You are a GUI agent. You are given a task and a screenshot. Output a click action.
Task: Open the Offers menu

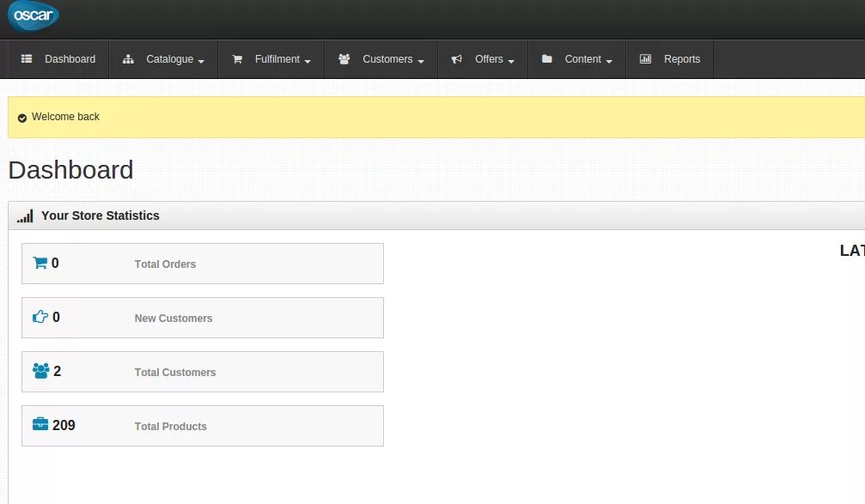[483, 59]
